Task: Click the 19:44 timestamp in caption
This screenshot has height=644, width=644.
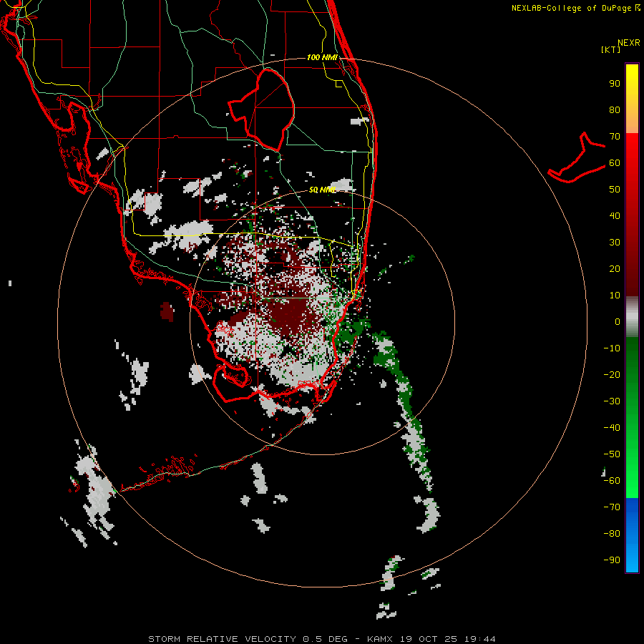Action: (x=480, y=639)
